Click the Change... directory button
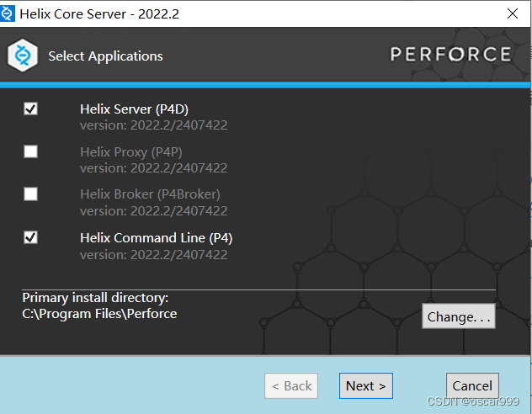Image resolution: width=532 pixels, height=414 pixels. point(459,316)
